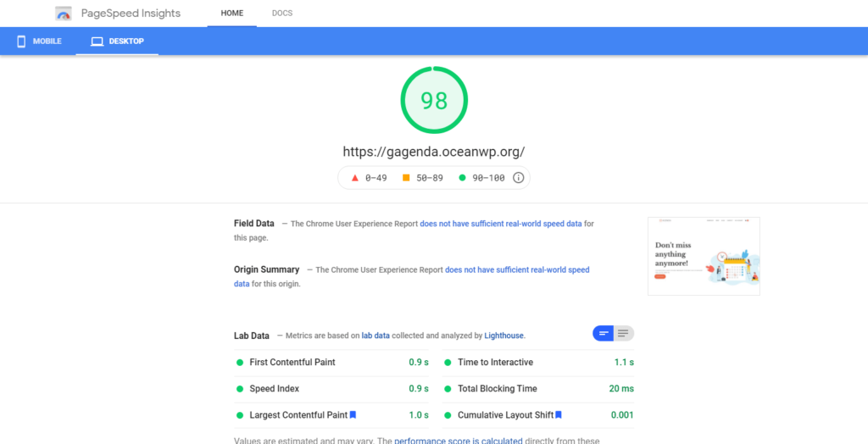The height and width of the screenshot is (444, 868).
Task: Click the Lab Data heading
Action: click(x=252, y=336)
